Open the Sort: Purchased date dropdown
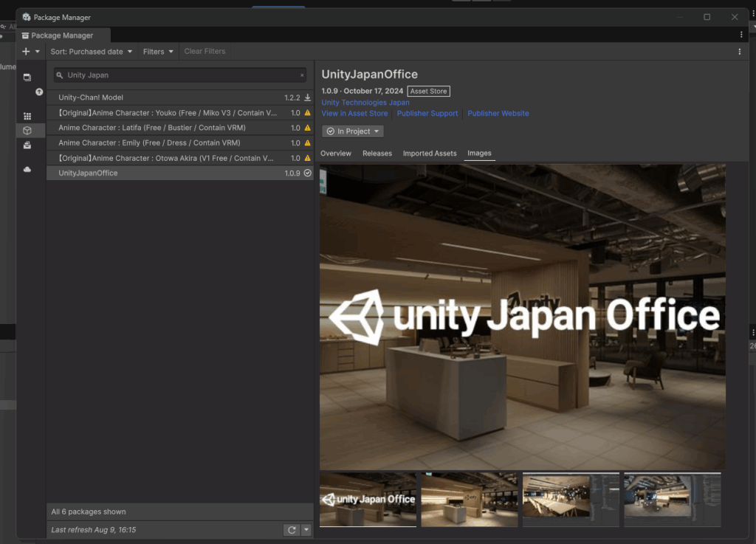756x544 pixels. pos(91,52)
